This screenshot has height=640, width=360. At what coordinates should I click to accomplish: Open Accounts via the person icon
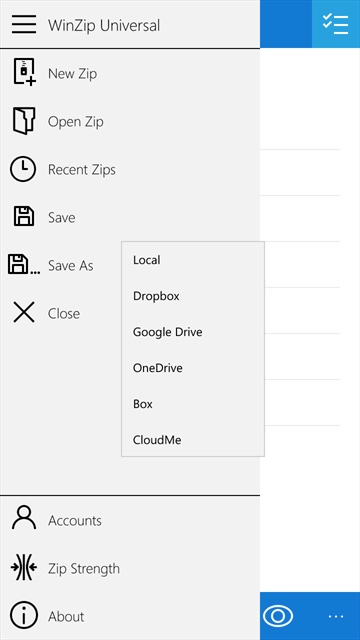click(x=24, y=518)
